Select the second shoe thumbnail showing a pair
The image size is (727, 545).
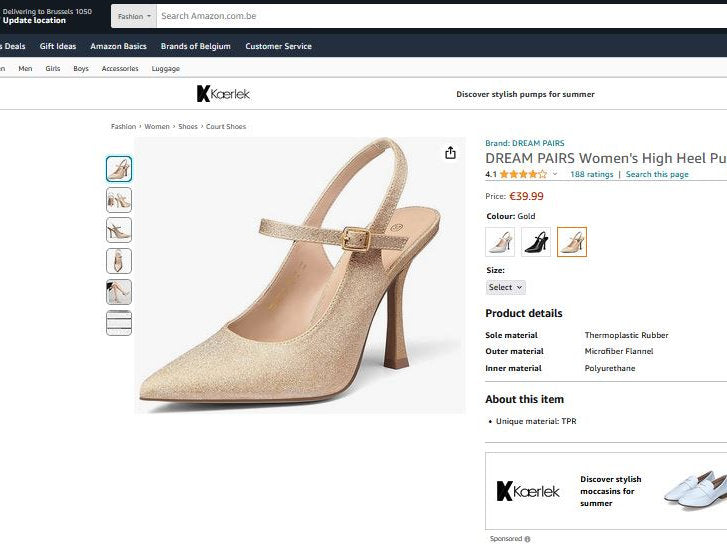(x=119, y=200)
